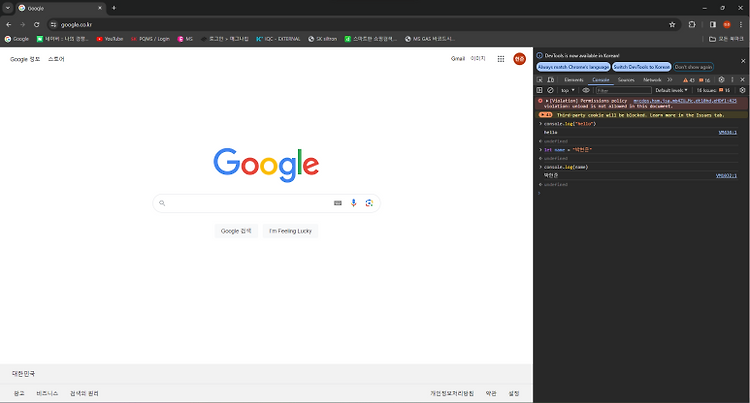Open a new browser tab
The width and height of the screenshot is (750, 403).
click(x=114, y=8)
